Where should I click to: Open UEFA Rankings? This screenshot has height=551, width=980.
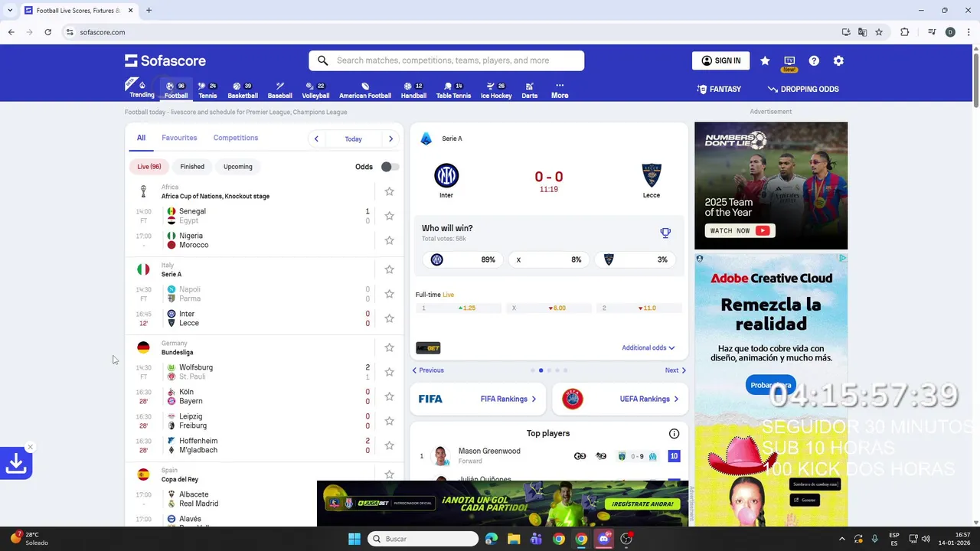tap(620, 399)
